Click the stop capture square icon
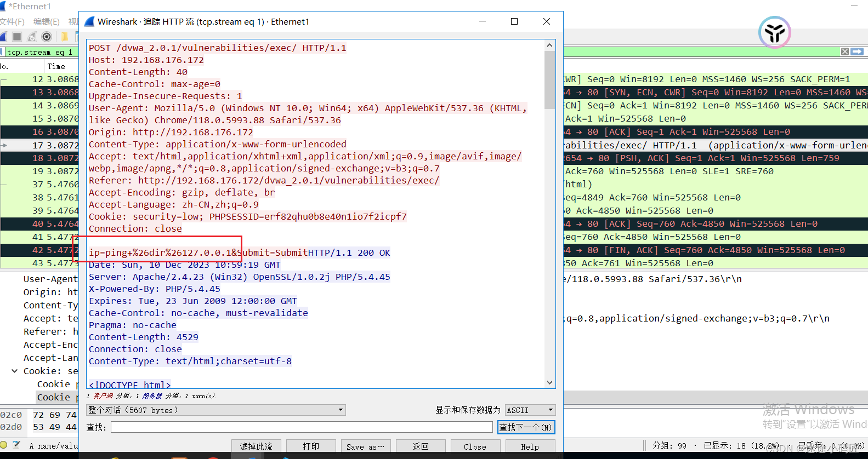 click(x=17, y=37)
